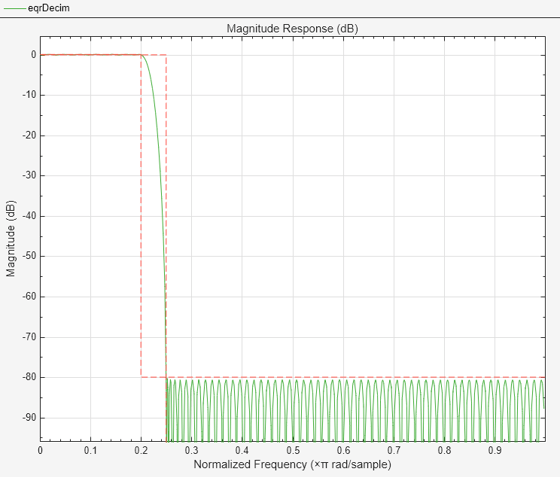Viewport: 560px width, 477px height.
Task: Click the green curve at -40 dB
Action: pyautogui.click(x=163, y=216)
